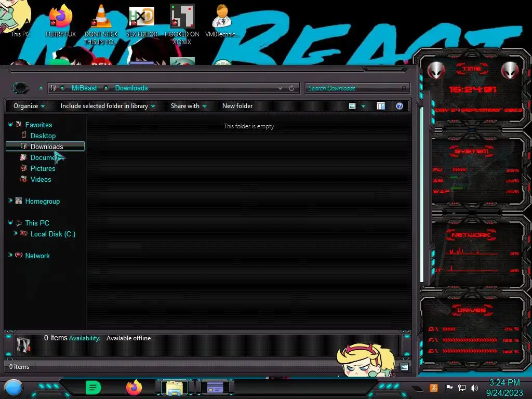The height and width of the screenshot is (399, 532).
Task: Click the SYSTEM widget header
Action: pos(472,151)
